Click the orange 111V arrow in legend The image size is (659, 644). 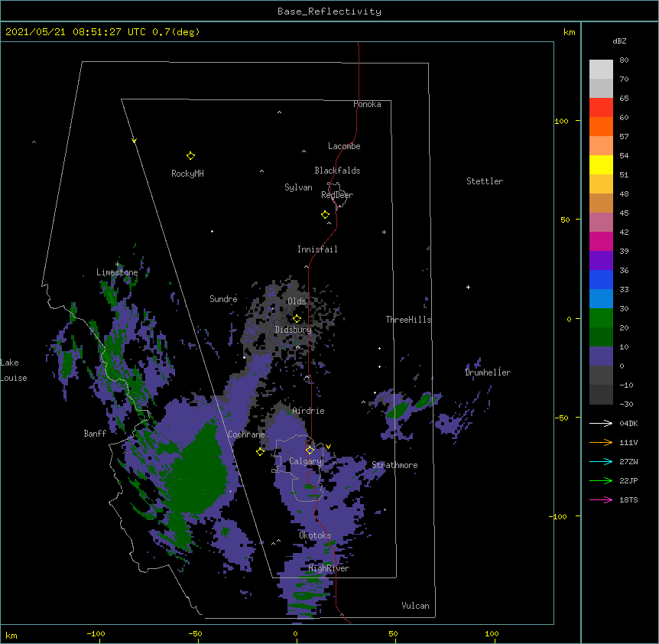point(601,442)
